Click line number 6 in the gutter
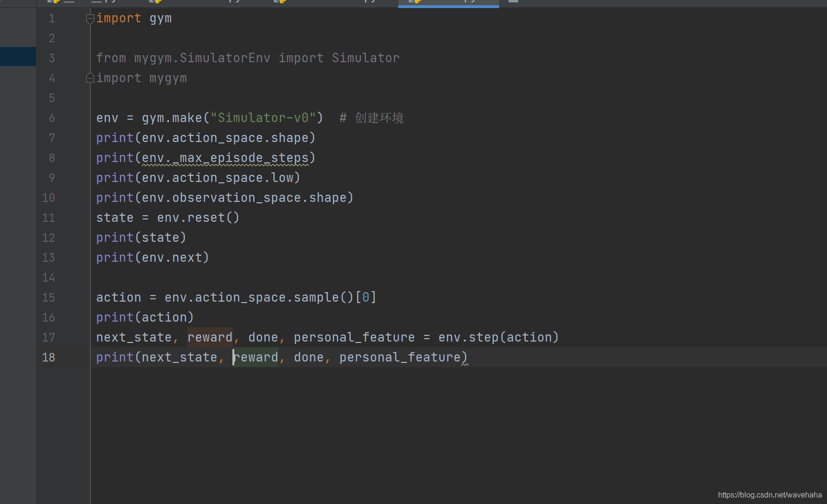Image resolution: width=827 pixels, height=504 pixels. (x=52, y=118)
